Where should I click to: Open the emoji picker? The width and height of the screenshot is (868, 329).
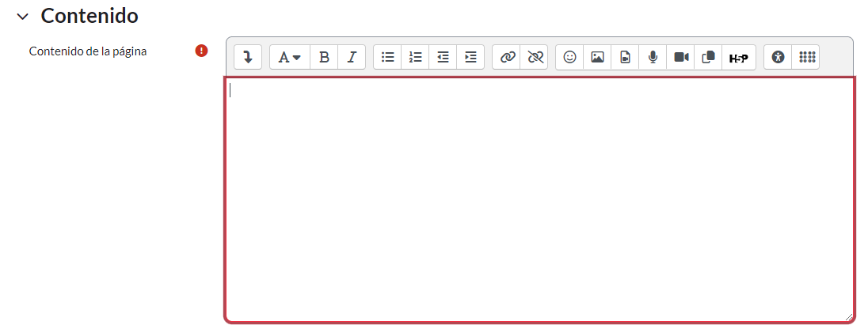coord(569,57)
